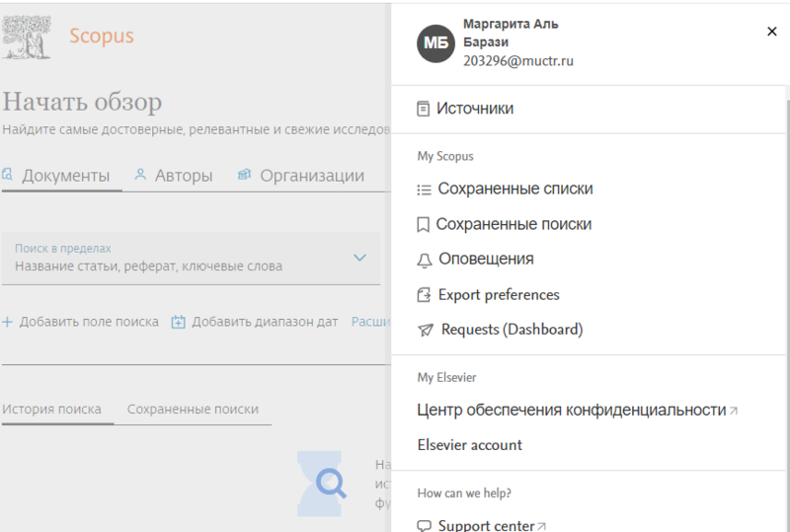Open Support center link

click(486, 525)
